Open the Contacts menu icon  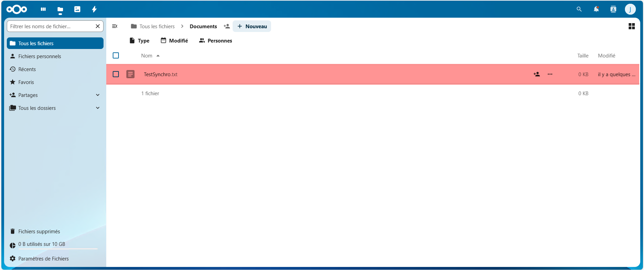coord(613,9)
